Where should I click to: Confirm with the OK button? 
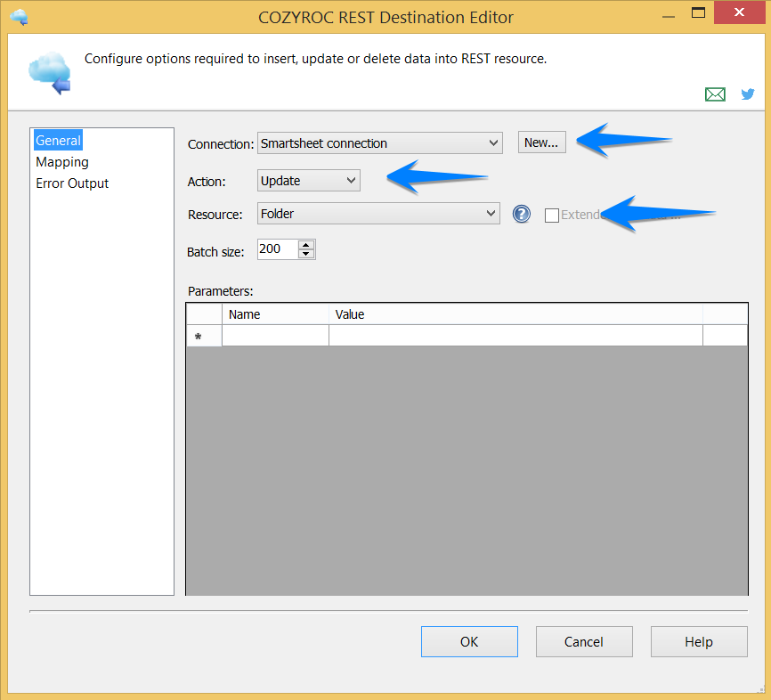[x=469, y=641]
